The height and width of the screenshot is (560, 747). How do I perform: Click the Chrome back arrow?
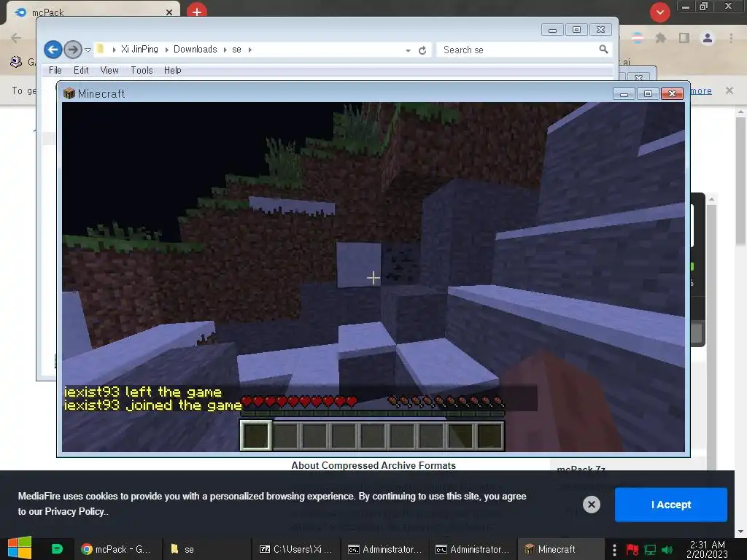click(x=16, y=38)
